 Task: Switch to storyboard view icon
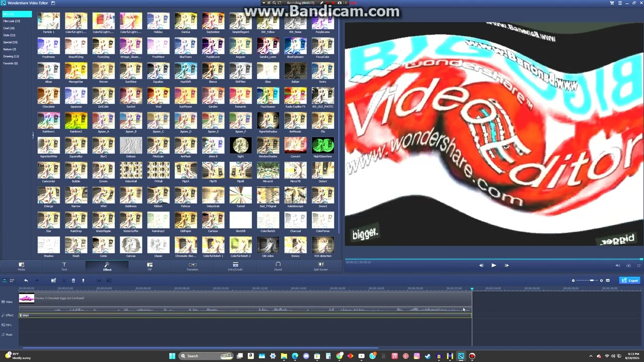coord(12,281)
